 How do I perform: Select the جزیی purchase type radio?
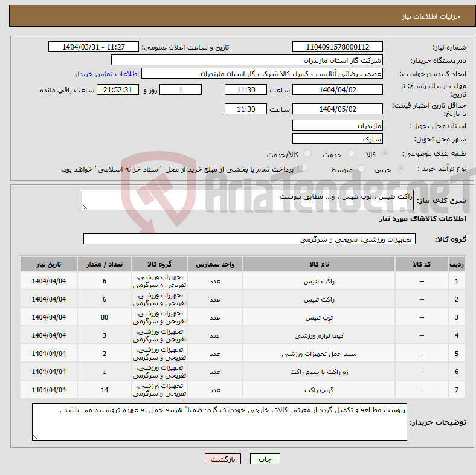400,168
